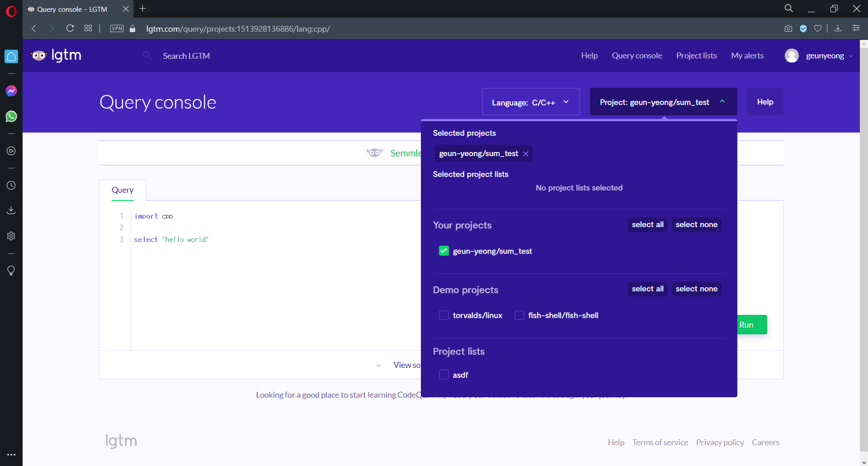The image size is (868, 466).
Task: Check the asdf project list
Action: 444,375
